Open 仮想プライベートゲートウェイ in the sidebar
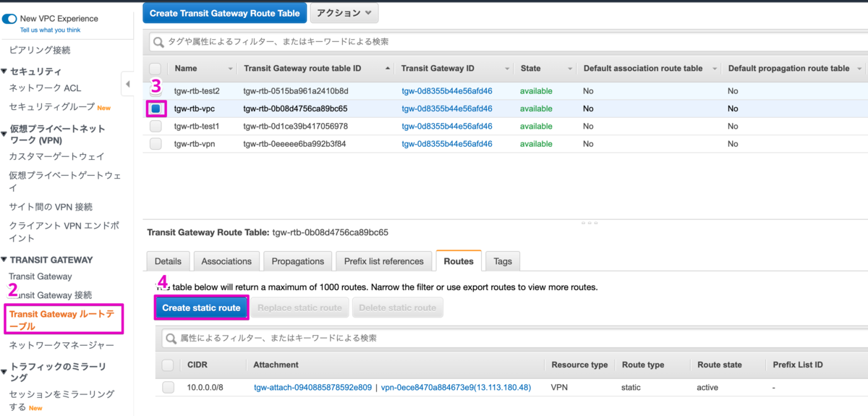 pyautogui.click(x=64, y=182)
